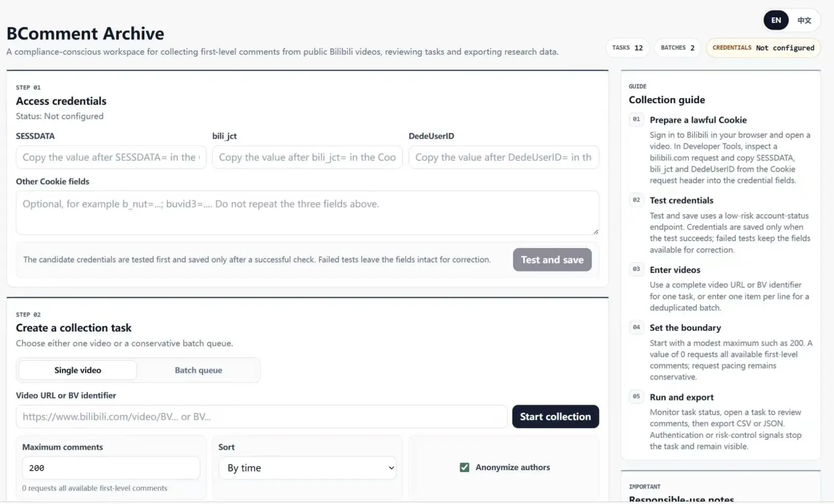Open the BATCHES 2 badge
The image size is (834, 504).
pos(677,47)
